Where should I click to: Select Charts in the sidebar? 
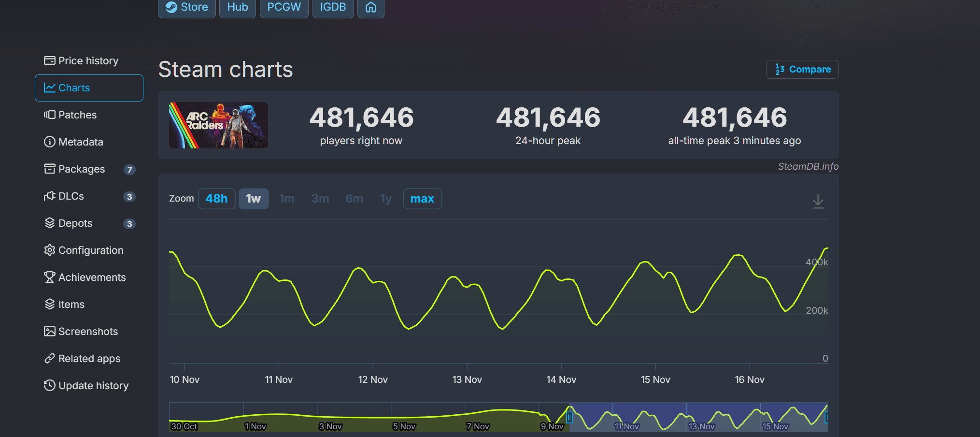[89, 88]
